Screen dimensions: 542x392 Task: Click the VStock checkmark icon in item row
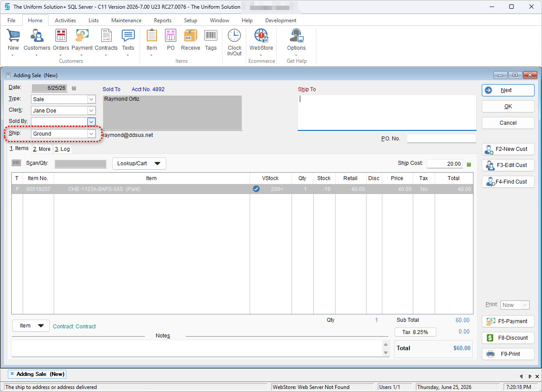point(256,189)
